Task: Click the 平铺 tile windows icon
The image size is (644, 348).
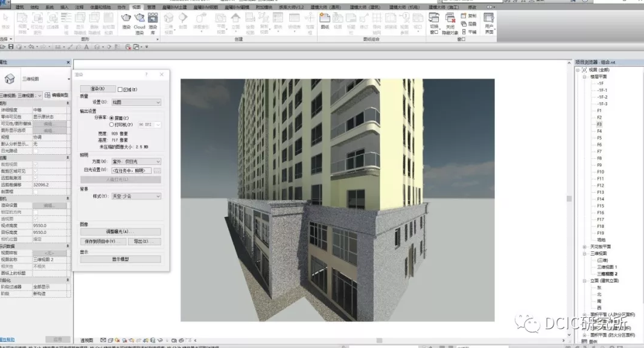Action: [x=469, y=31]
